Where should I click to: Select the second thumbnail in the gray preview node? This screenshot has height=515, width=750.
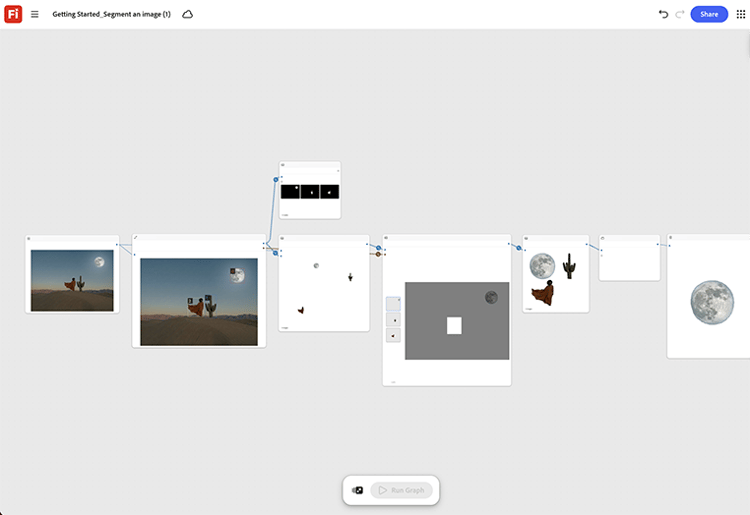(393, 320)
